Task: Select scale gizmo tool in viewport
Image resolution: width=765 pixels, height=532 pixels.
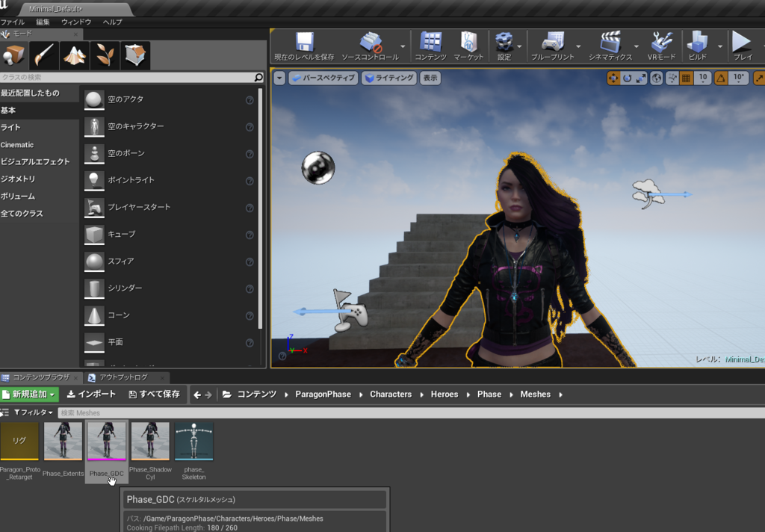Action: (x=640, y=78)
